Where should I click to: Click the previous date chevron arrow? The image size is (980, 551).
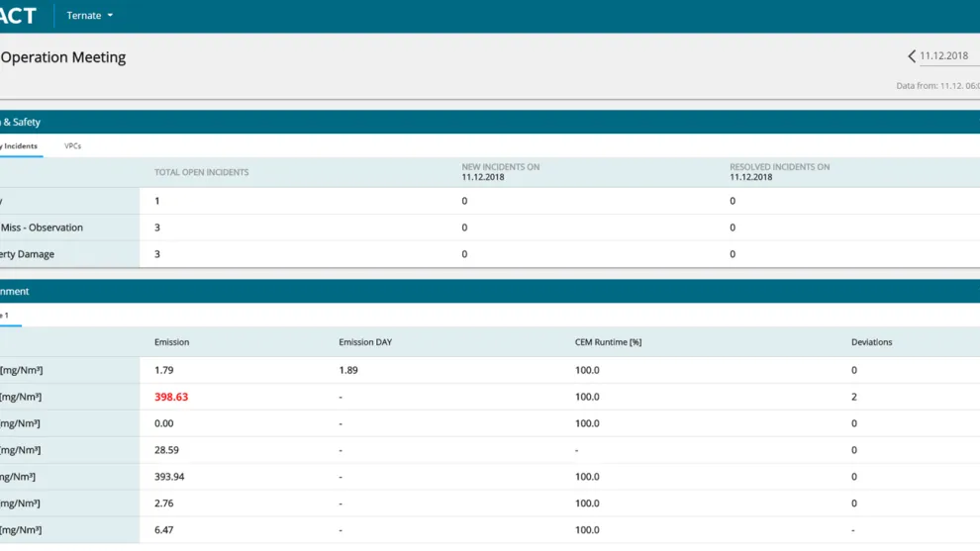[912, 56]
